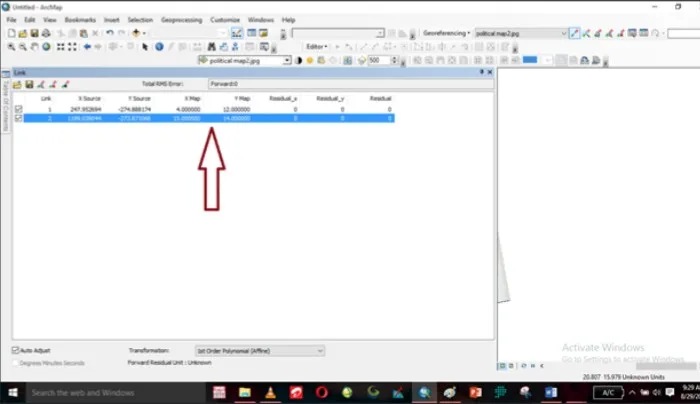Open Word from the taskbar
Screen dimensions: 700x404
click(x=551, y=393)
